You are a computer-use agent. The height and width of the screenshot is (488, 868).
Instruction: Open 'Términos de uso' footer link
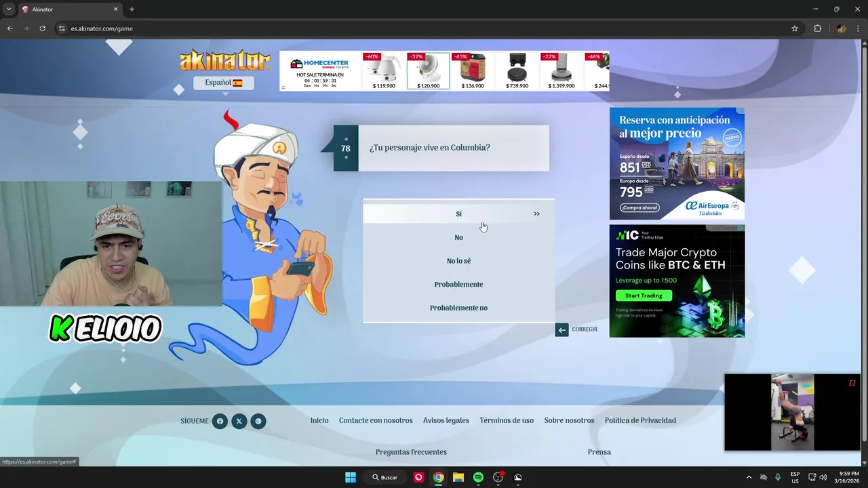507,420
